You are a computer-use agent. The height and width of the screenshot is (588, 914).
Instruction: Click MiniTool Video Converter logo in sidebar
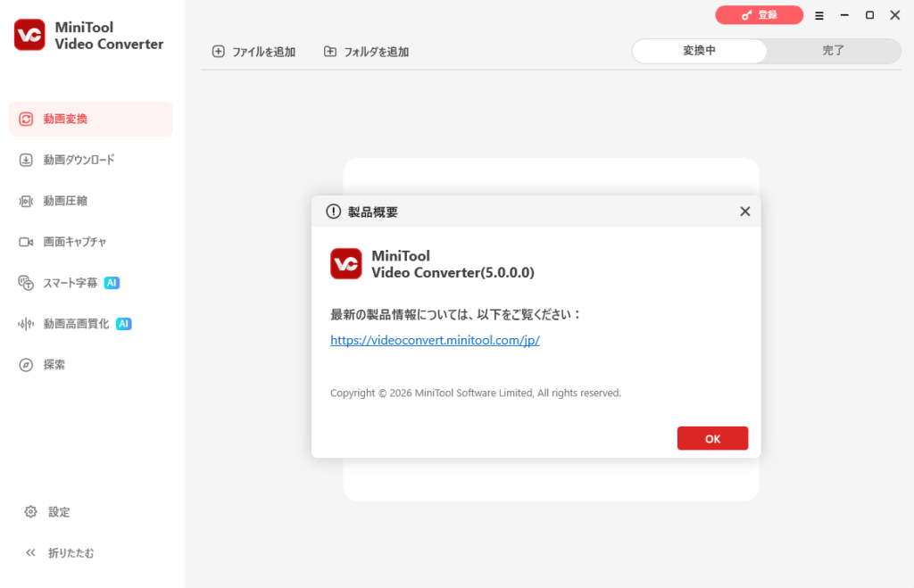click(x=29, y=35)
